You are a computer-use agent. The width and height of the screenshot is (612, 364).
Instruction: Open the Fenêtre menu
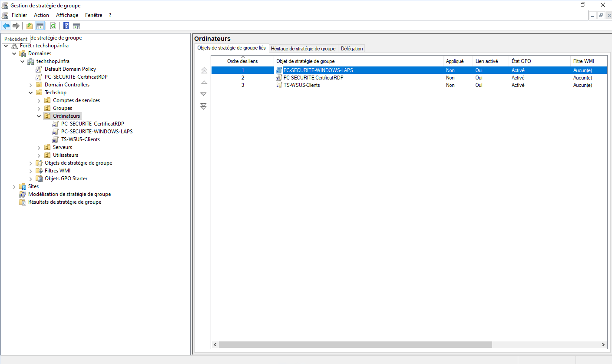[94, 15]
